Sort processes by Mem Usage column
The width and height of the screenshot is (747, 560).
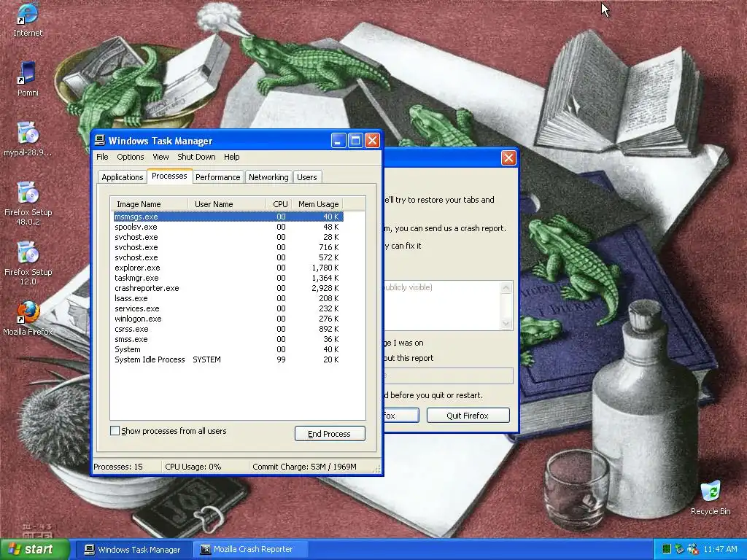[318, 204]
